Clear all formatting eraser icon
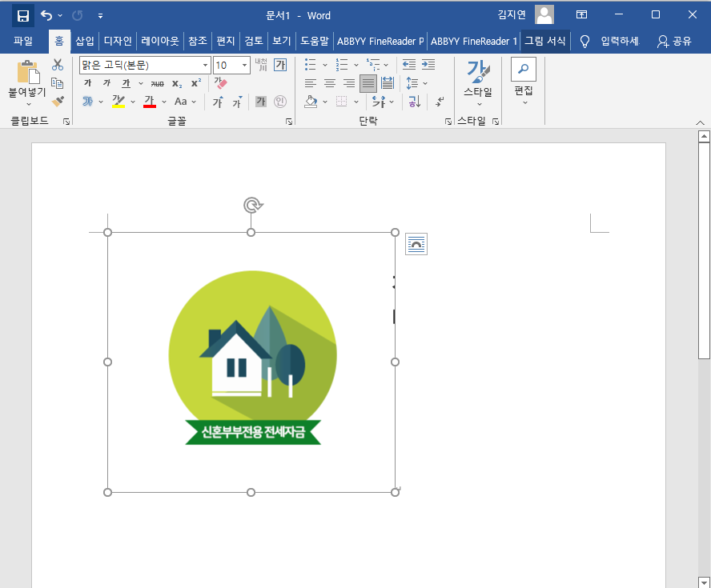Screen dimensions: 711x588 [x=220, y=83]
